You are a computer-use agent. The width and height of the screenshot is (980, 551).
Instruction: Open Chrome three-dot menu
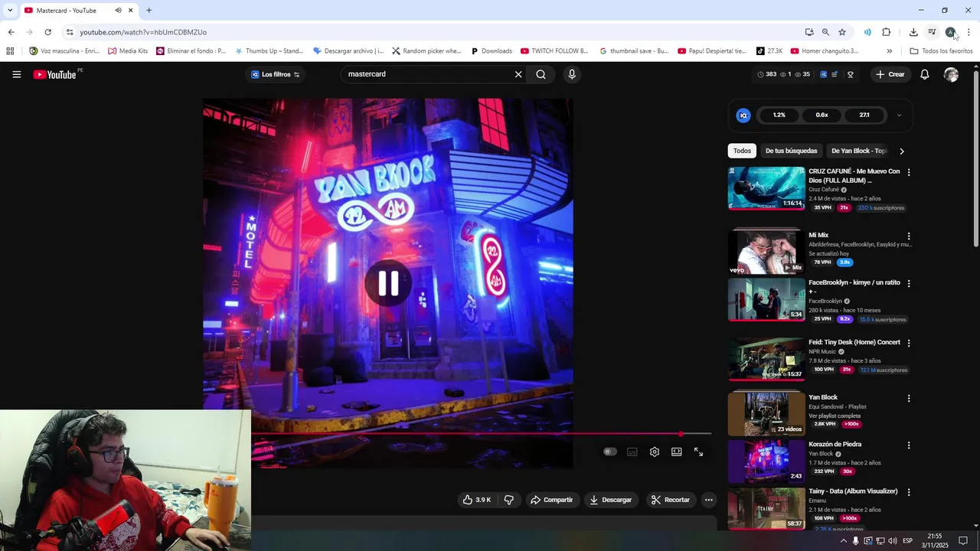point(969,32)
